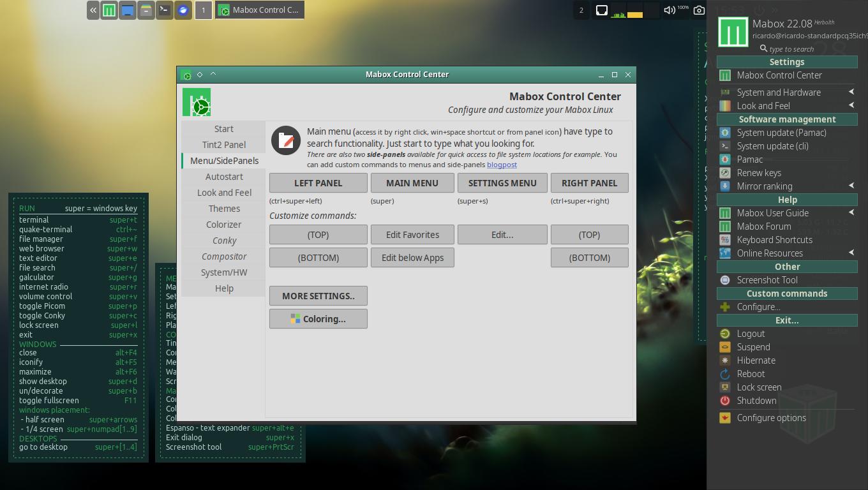868x490 pixels.
Task: Click (BOTTOM) under the RIGHT PANEL button
Action: (589, 258)
